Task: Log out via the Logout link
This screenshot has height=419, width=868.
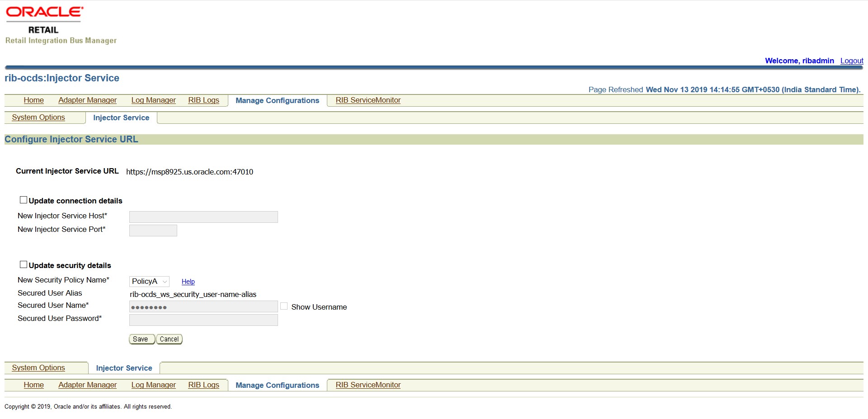Action: coord(852,61)
